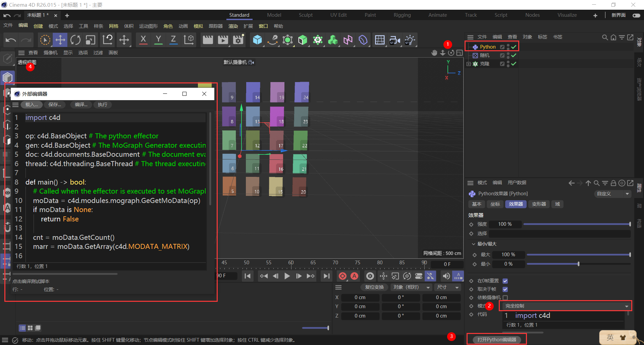Toggle the timeline sound speaker icon
The image size is (644, 345).
pos(446,276)
